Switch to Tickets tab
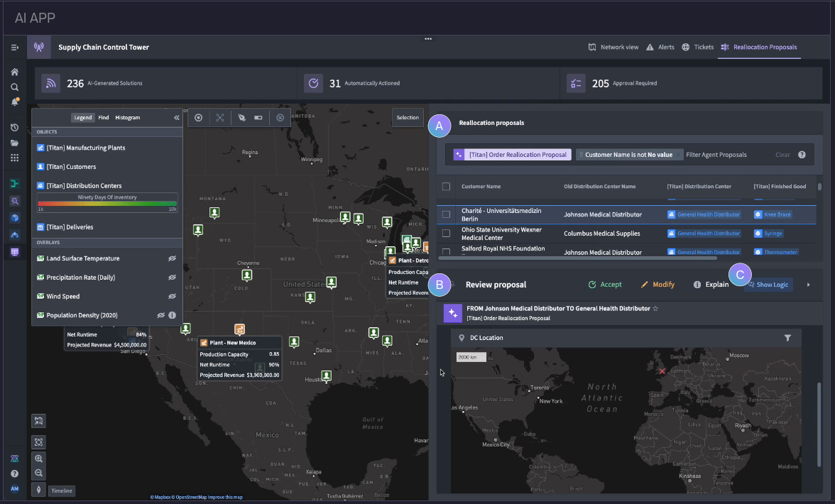Image resolution: width=835 pixels, height=504 pixels. (x=697, y=48)
